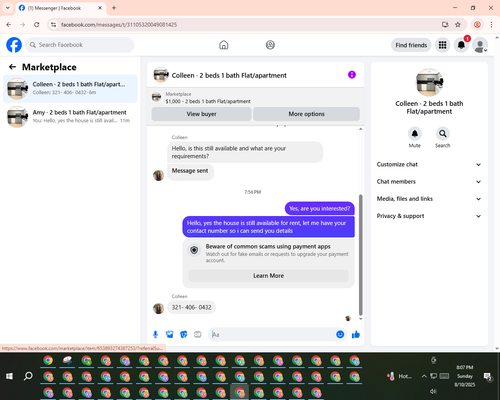Send a thumbs-up like
The image size is (500, 400).
[x=356, y=334]
